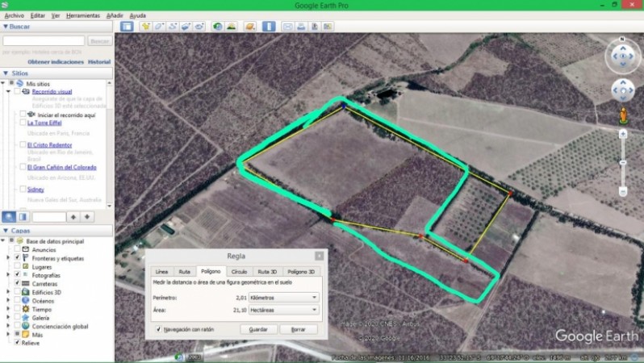Click the search text input field
The image size is (644, 363).
pos(44,41)
